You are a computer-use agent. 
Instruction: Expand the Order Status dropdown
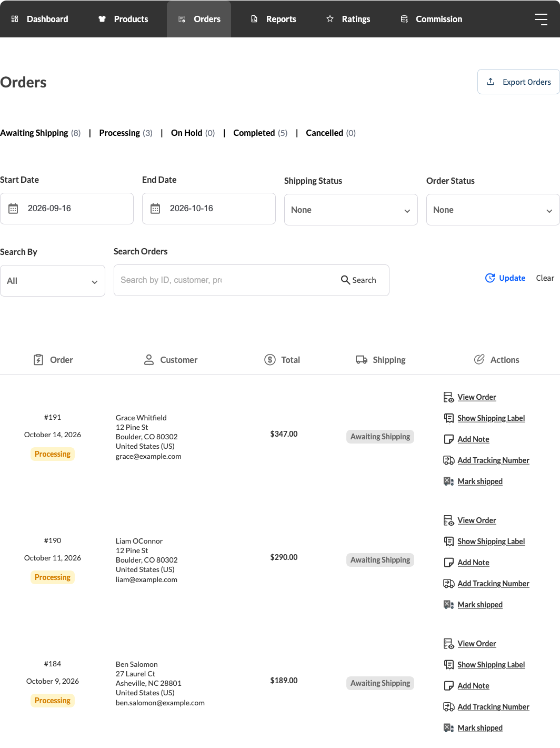(493, 210)
